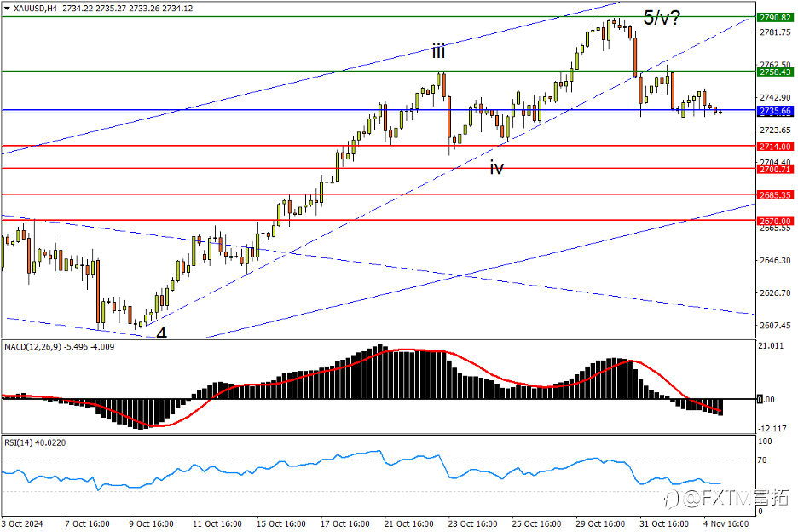The image size is (798, 532).
Task: Click the 15 Oct 16:00 time axis label
Action: (281, 523)
